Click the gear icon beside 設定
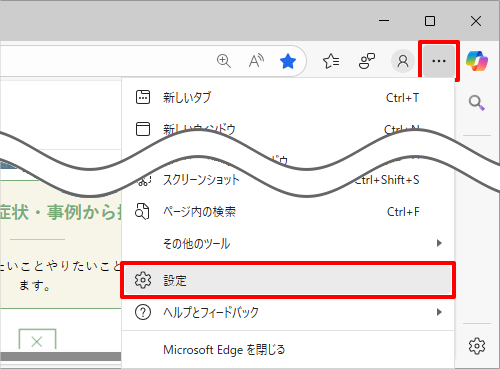This screenshot has width=500, height=369. pos(143,280)
